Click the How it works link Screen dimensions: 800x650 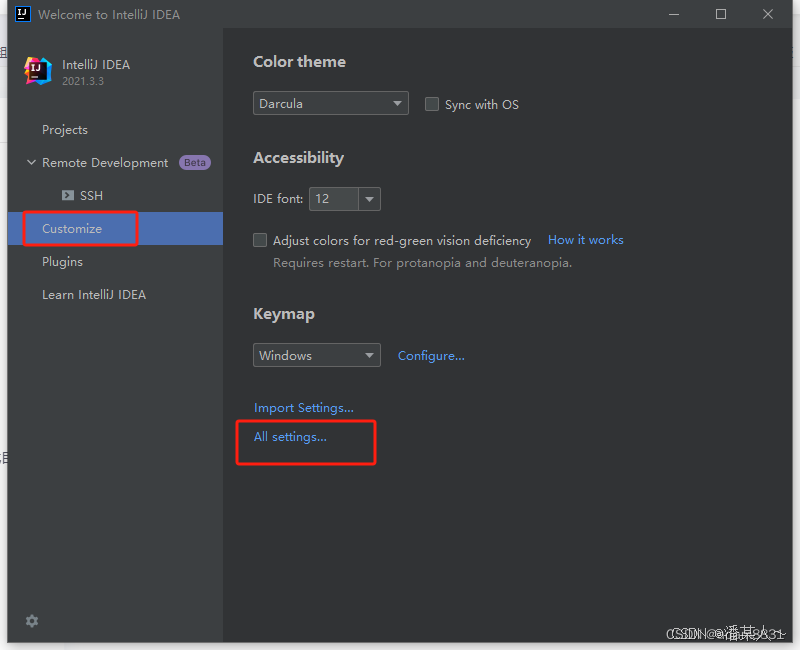tap(586, 240)
